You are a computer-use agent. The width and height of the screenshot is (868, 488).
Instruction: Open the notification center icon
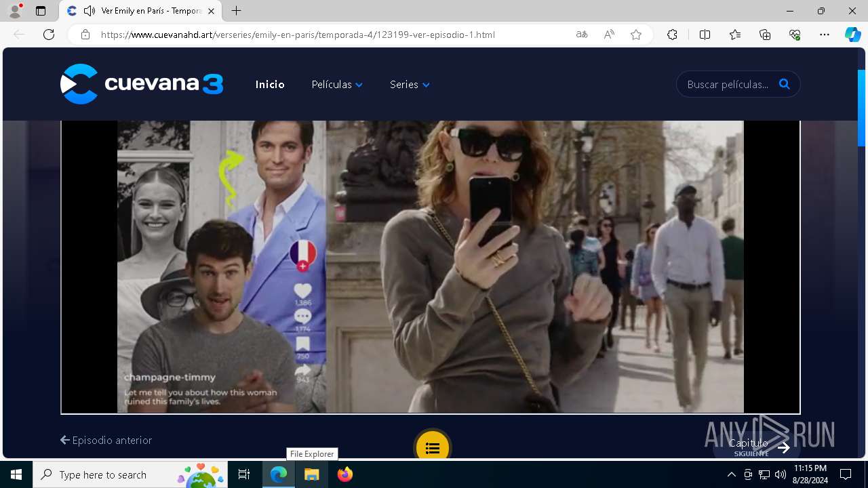(x=846, y=474)
